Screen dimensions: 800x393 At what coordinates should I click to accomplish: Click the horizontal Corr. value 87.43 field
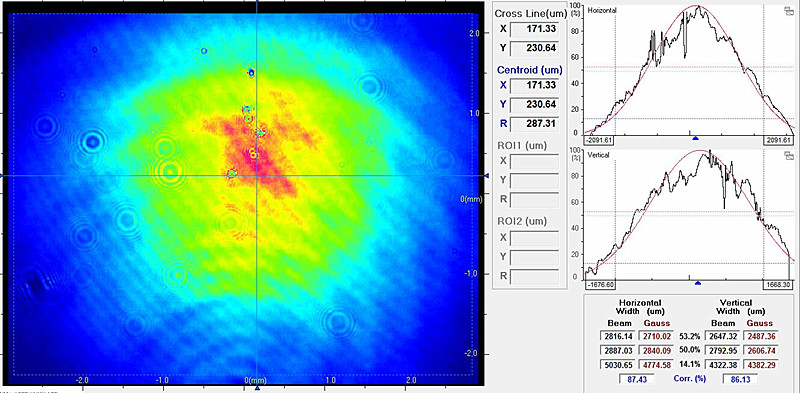636,379
